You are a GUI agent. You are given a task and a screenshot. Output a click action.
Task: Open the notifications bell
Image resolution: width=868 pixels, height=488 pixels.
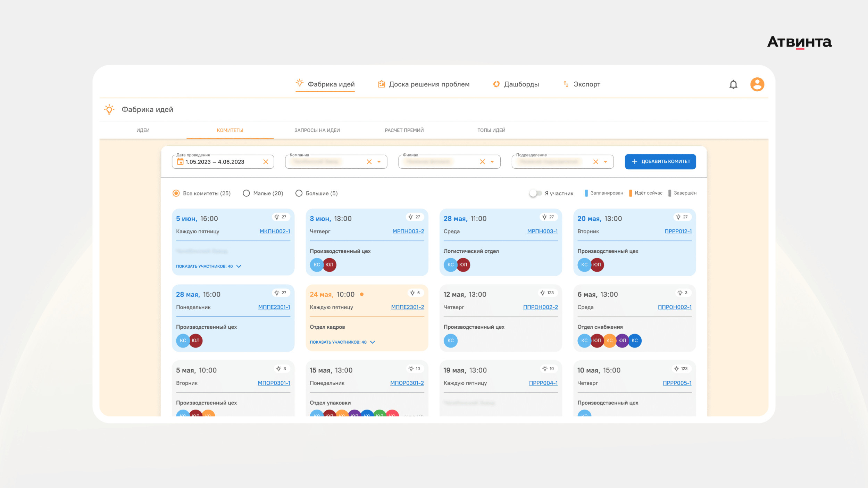coord(733,84)
